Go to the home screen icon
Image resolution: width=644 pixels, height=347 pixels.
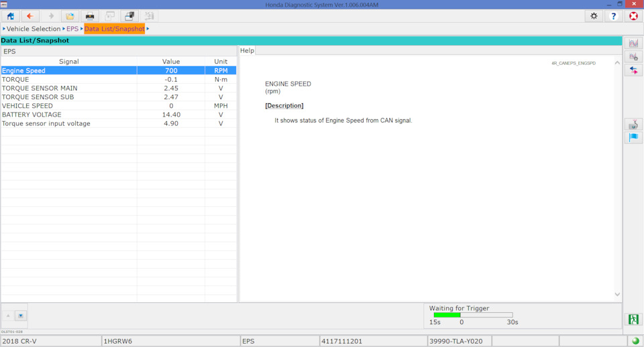[10, 16]
